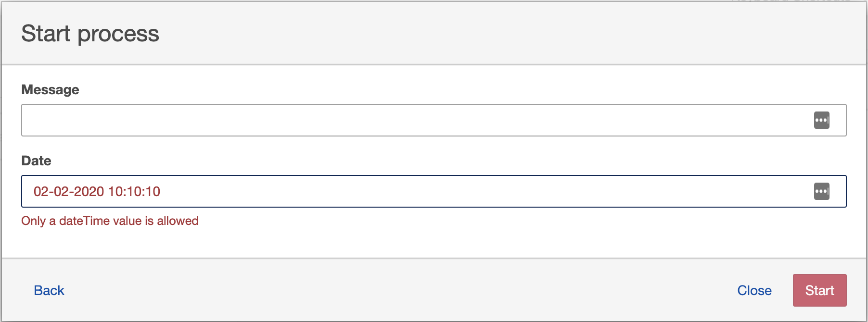This screenshot has width=868, height=322.
Task: Click the red Start button
Action: [819, 290]
